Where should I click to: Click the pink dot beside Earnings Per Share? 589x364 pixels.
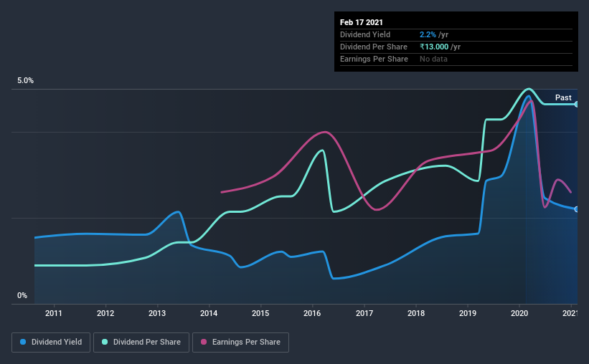tap(204, 342)
